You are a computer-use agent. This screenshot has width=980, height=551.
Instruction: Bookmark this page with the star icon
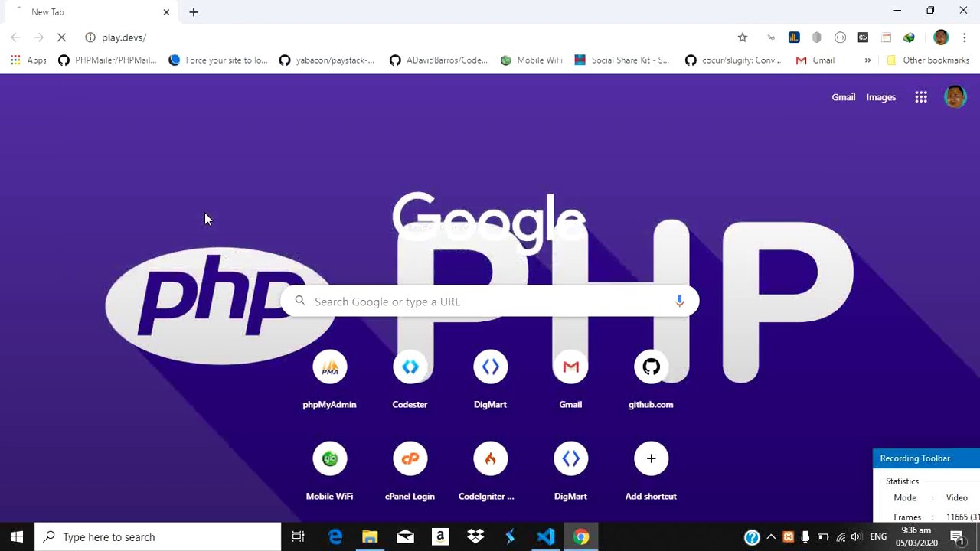coord(742,37)
